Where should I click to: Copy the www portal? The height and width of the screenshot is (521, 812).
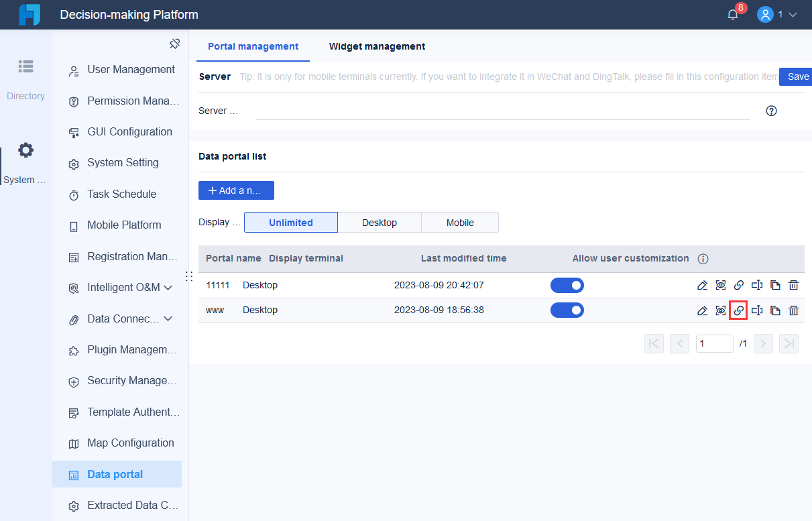(x=775, y=310)
